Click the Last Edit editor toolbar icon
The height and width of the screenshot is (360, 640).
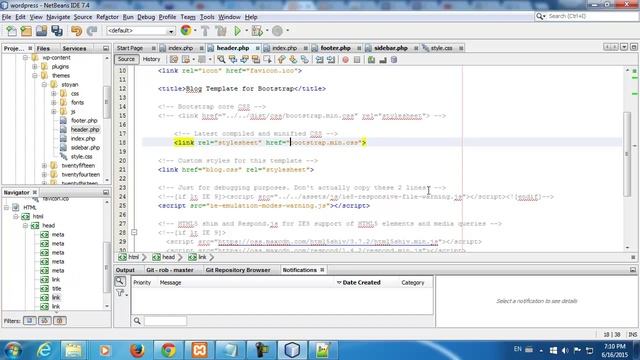pos(173,60)
